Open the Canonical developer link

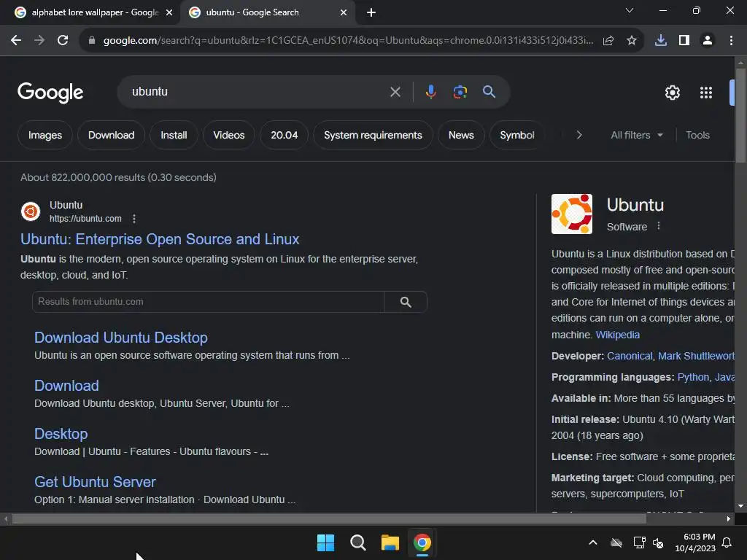click(x=630, y=356)
